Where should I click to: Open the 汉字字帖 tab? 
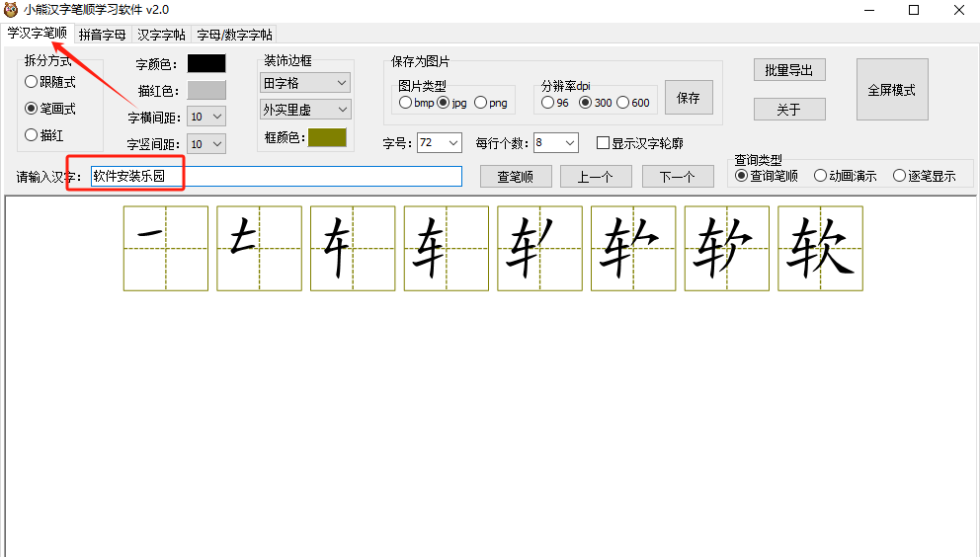pos(161,35)
